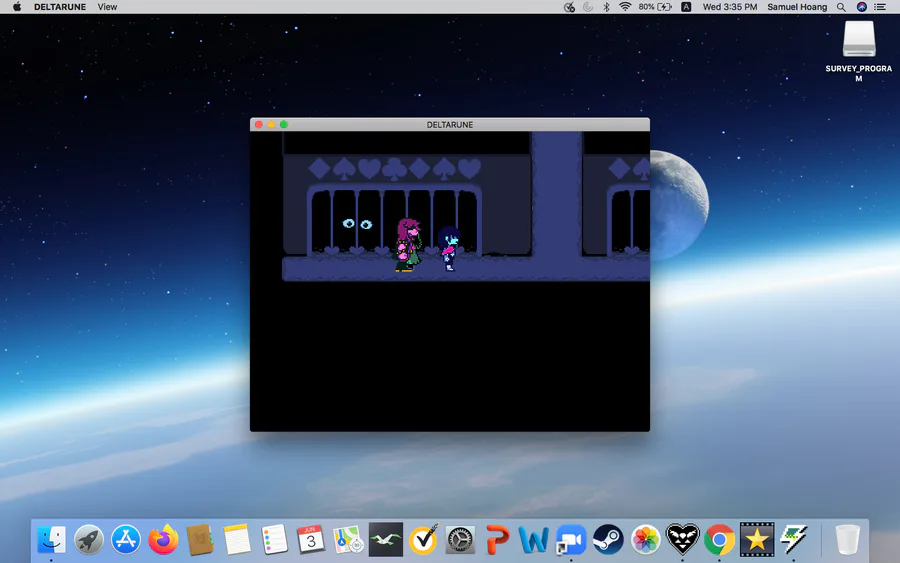Image resolution: width=900 pixels, height=563 pixels.
Task: Open Google Chrome from the dock
Action: point(720,539)
